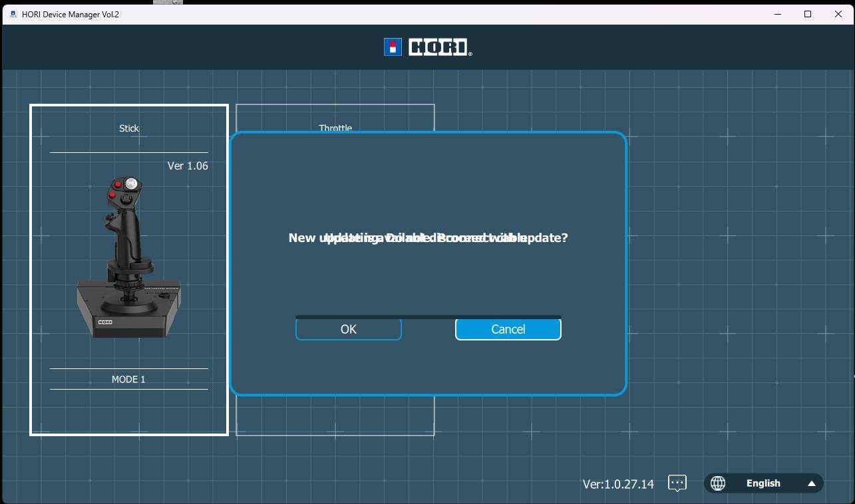Close the HORI Device Manager window
The image size is (855, 504).
[x=838, y=14]
